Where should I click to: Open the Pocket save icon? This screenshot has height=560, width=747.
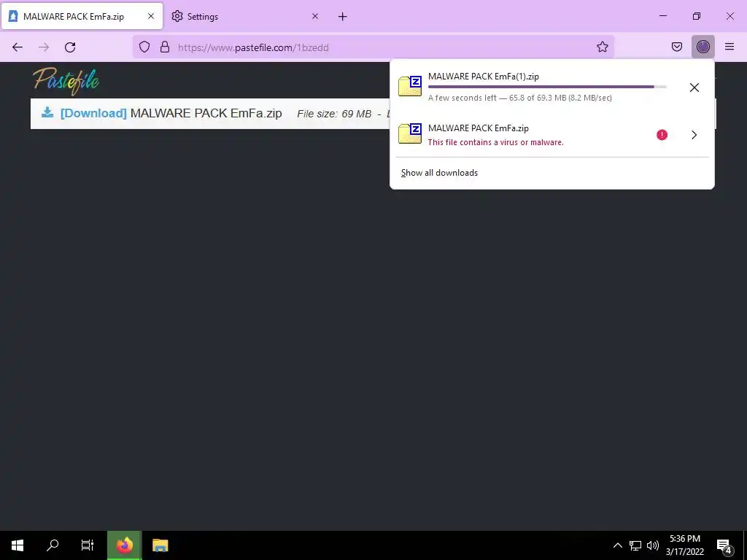[x=676, y=47]
